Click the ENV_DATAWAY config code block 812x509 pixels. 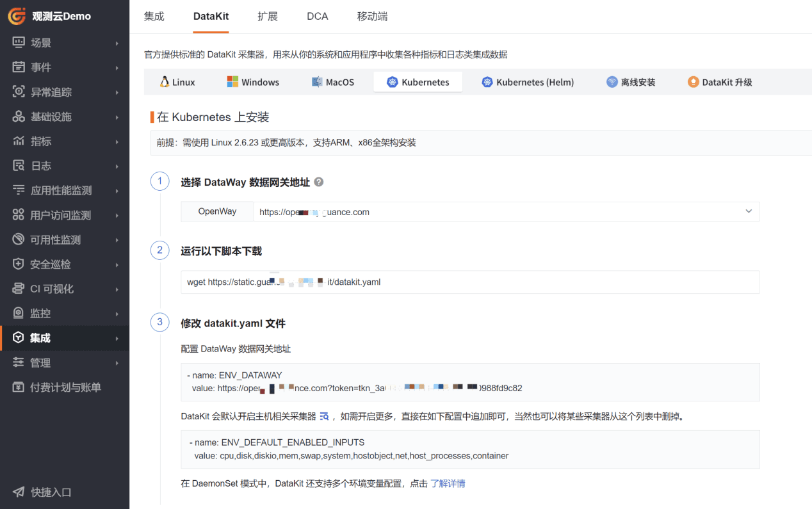[470, 382]
